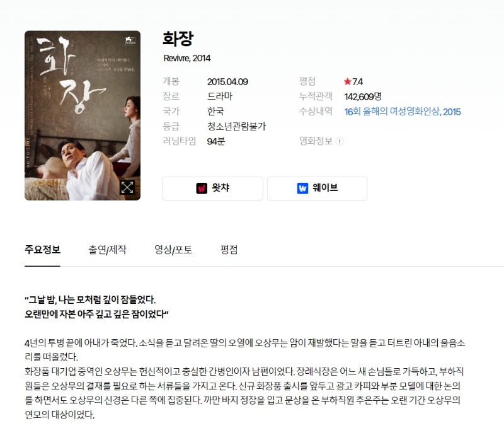Switch to the 출연/제작 tab
This screenshot has width=504, height=428.
click(107, 250)
